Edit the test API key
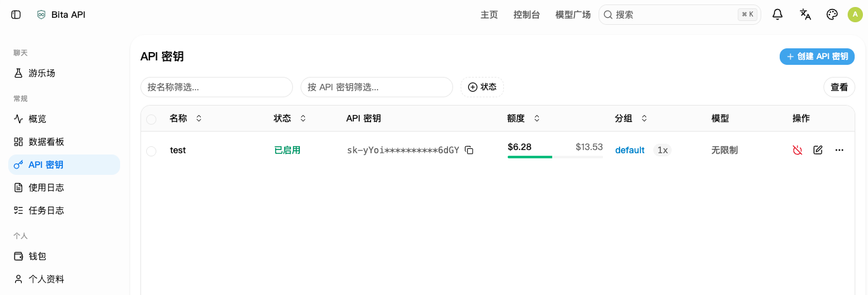Screen dimensions: 868x295 point(818,150)
